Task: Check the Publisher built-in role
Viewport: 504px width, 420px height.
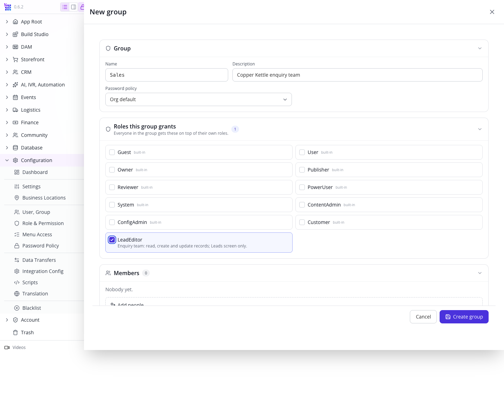Action: point(302,170)
